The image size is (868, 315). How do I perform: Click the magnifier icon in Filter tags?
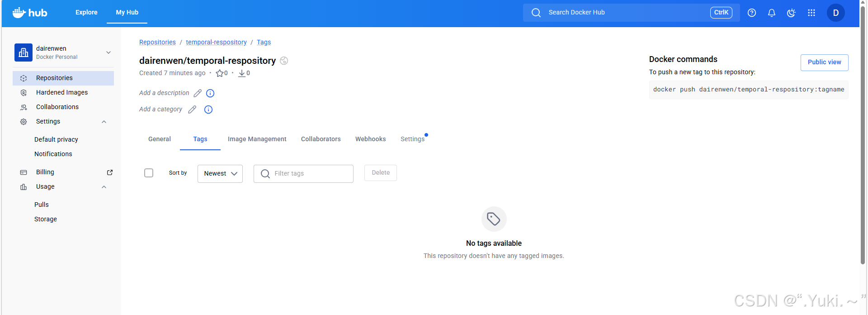pyautogui.click(x=265, y=174)
